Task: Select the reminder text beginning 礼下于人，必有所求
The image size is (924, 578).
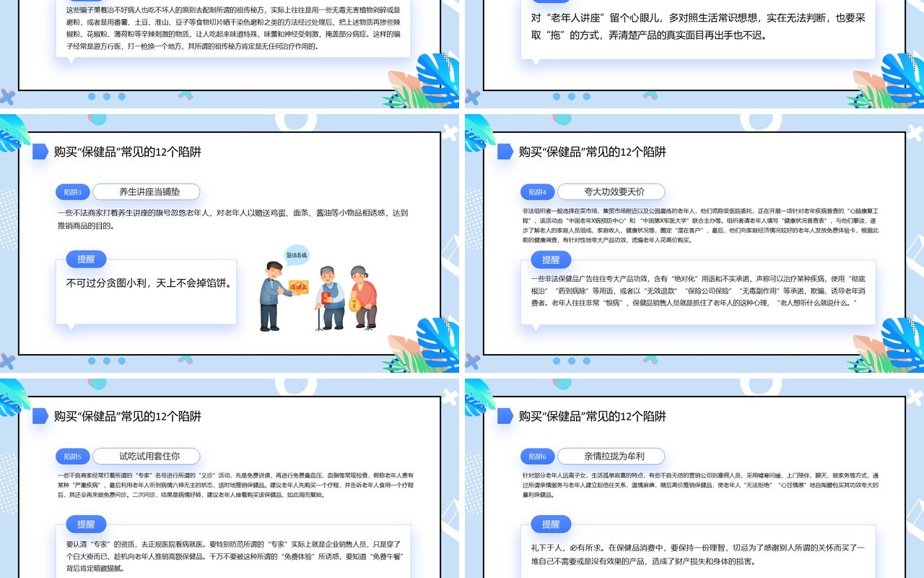Action: point(697,554)
